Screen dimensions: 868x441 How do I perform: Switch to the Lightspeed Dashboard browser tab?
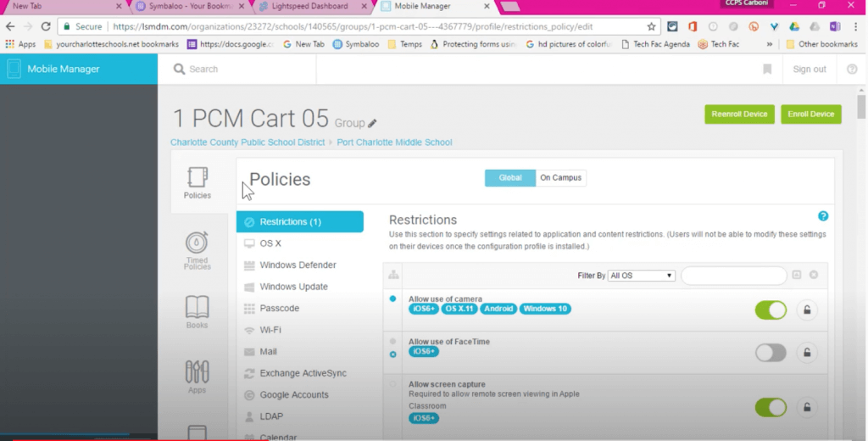(310, 7)
